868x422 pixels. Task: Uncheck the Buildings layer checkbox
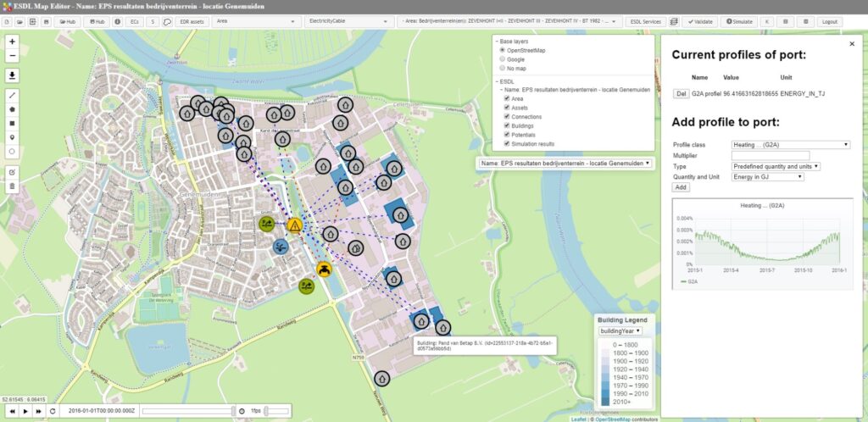point(506,125)
